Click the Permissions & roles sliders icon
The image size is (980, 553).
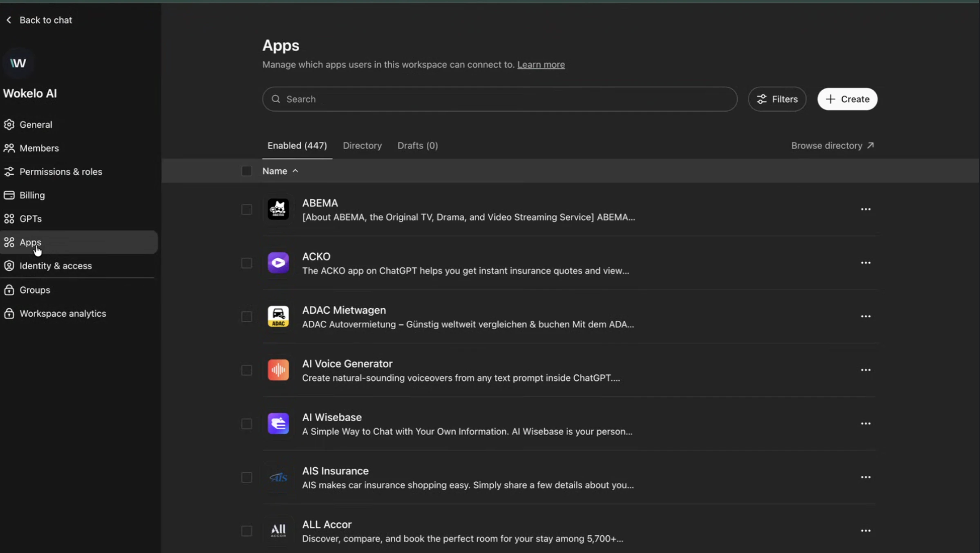coord(9,171)
